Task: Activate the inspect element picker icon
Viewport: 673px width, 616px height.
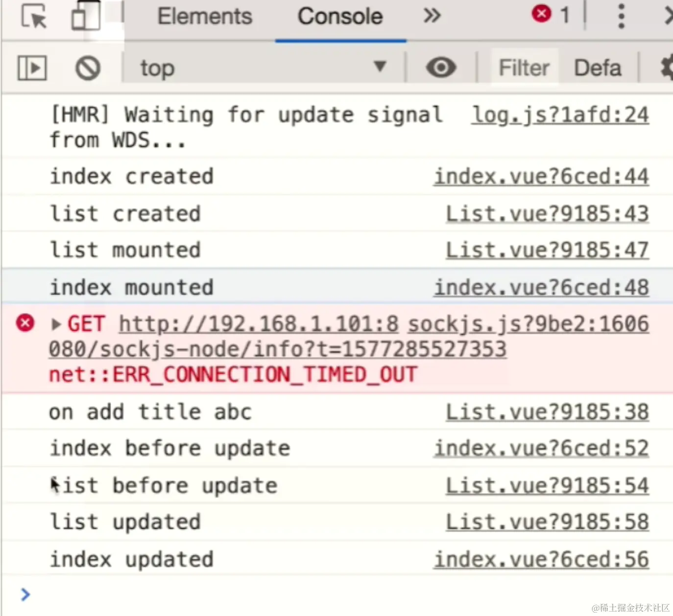Action: [x=34, y=16]
